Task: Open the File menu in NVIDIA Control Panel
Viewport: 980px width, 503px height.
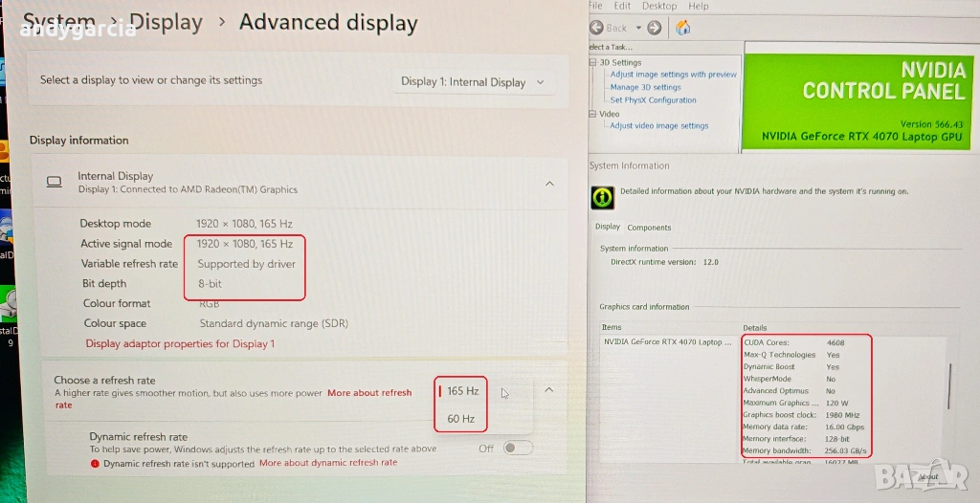Action: (x=596, y=6)
